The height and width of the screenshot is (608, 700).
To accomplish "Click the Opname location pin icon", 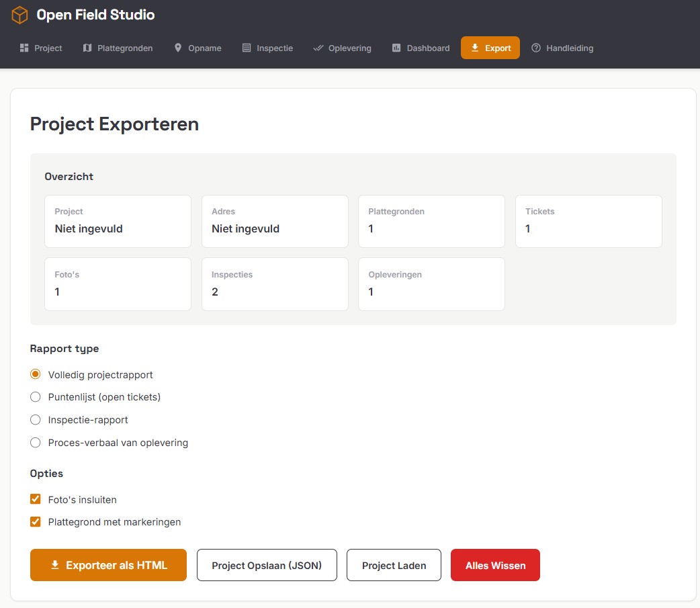I will (x=178, y=48).
